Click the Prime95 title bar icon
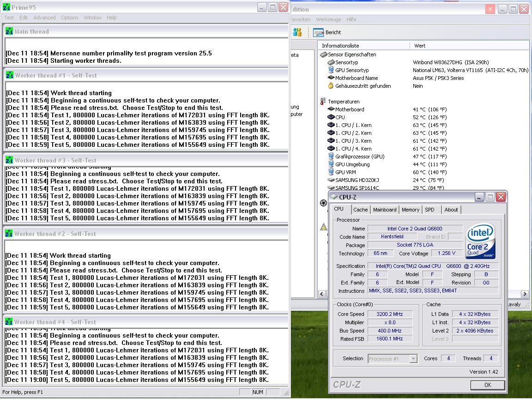This screenshot has width=532, height=399. coord(6,7)
